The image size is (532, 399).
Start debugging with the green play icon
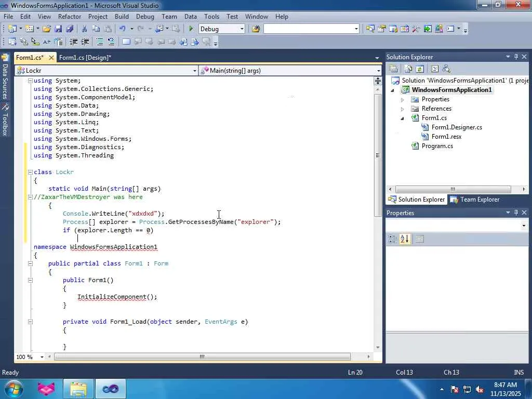pos(191,29)
